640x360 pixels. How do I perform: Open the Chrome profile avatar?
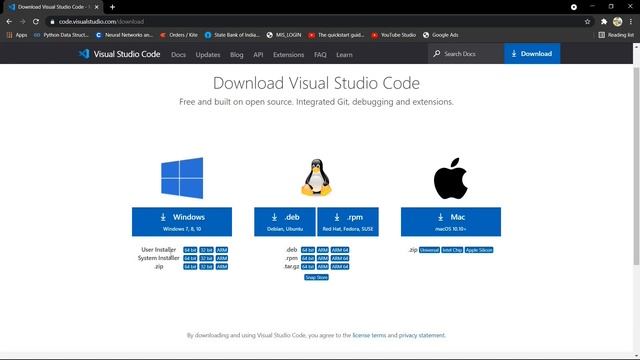click(618, 22)
